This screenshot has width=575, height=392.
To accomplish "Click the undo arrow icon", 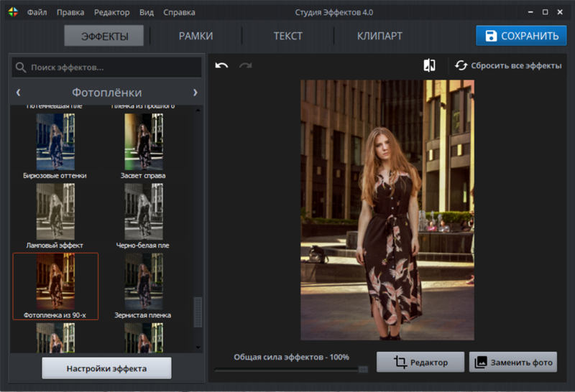I will (x=221, y=65).
